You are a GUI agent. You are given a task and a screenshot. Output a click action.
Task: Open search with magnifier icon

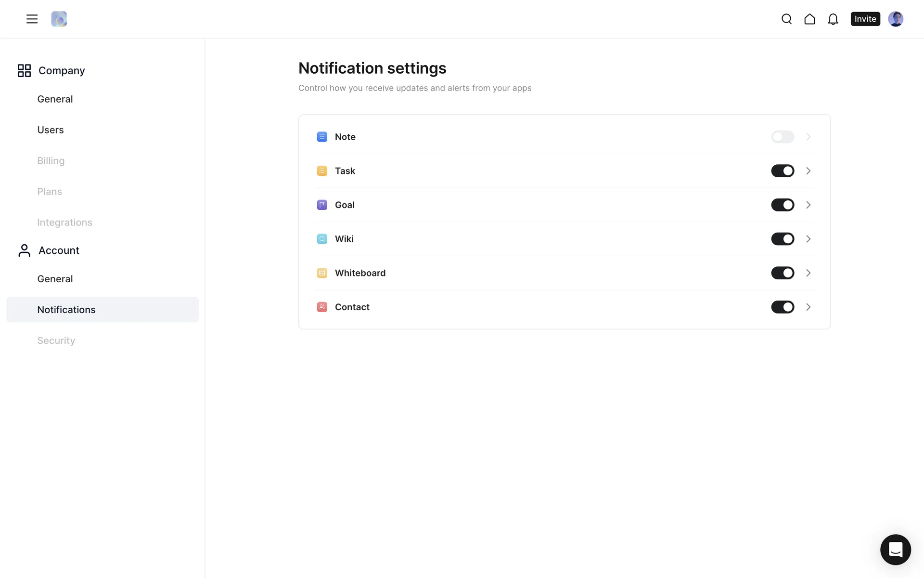click(x=786, y=19)
